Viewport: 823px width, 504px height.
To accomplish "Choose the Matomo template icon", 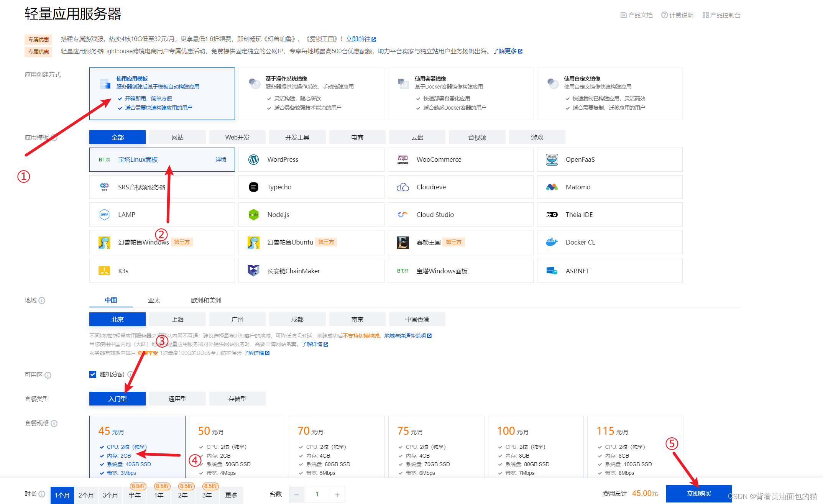I will coord(552,187).
